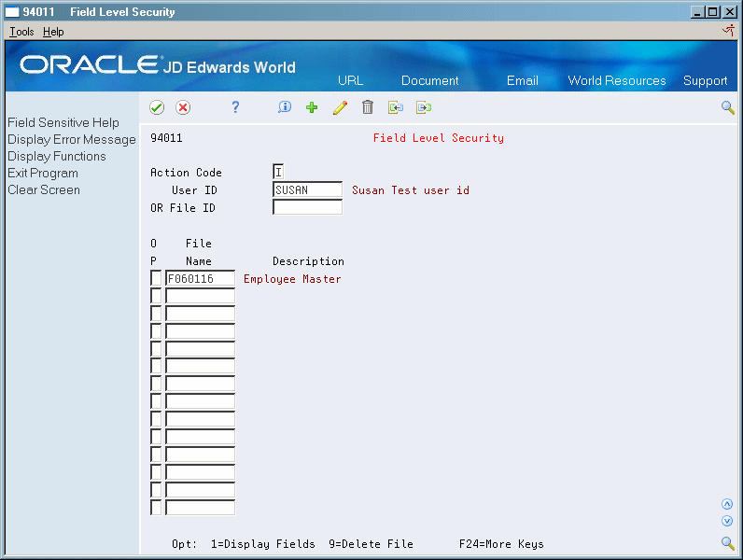Click the green plus add icon
The height and width of the screenshot is (560, 743).
point(312,107)
